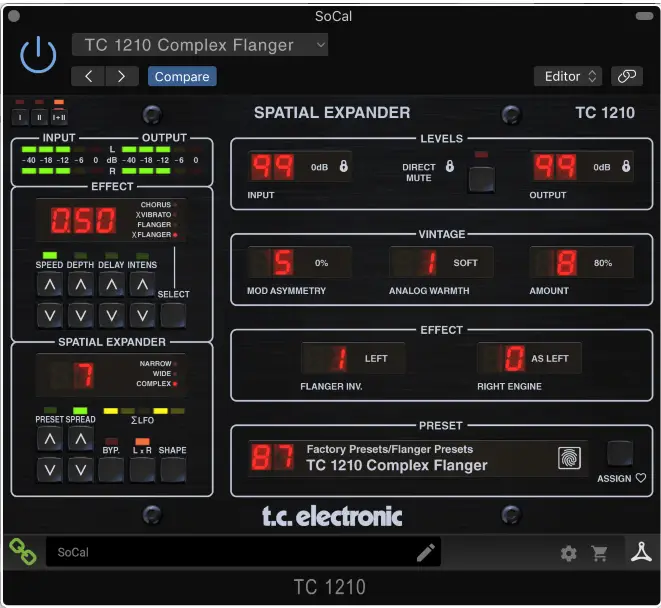
Task: Toggle the BYP. bypass button
Action: [111, 470]
